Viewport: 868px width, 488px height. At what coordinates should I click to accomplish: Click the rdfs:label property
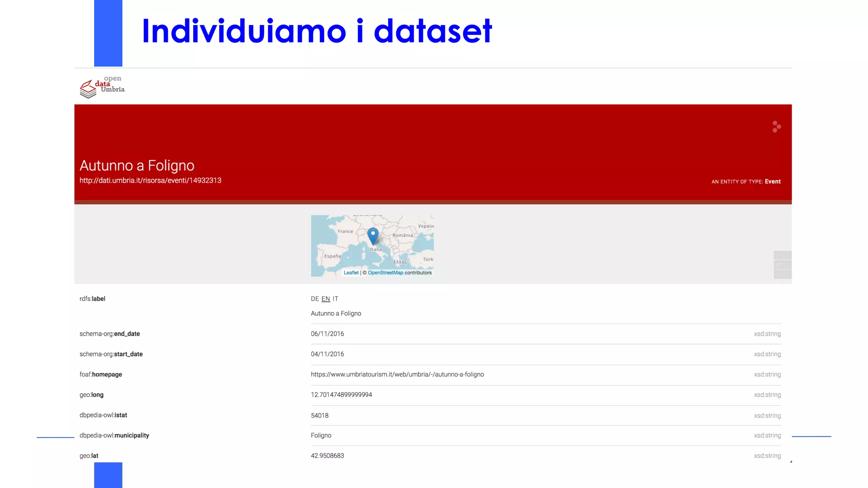coord(92,299)
